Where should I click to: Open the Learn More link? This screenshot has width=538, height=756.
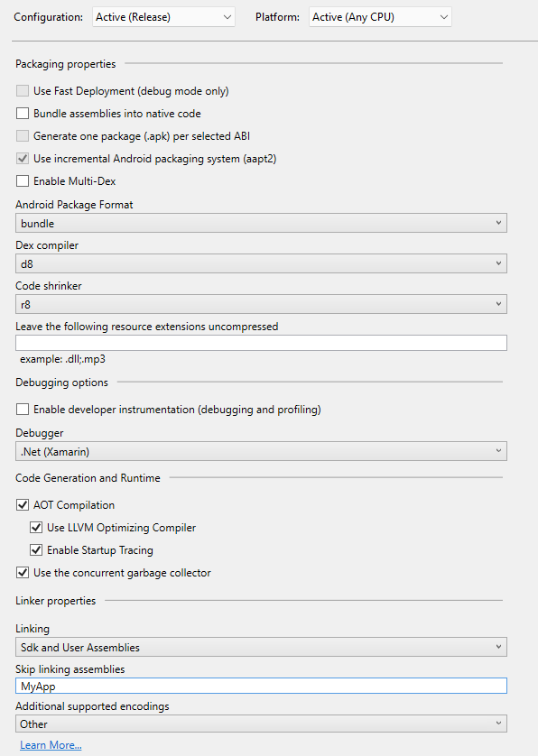pyautogui.click(x=51, y=744)
